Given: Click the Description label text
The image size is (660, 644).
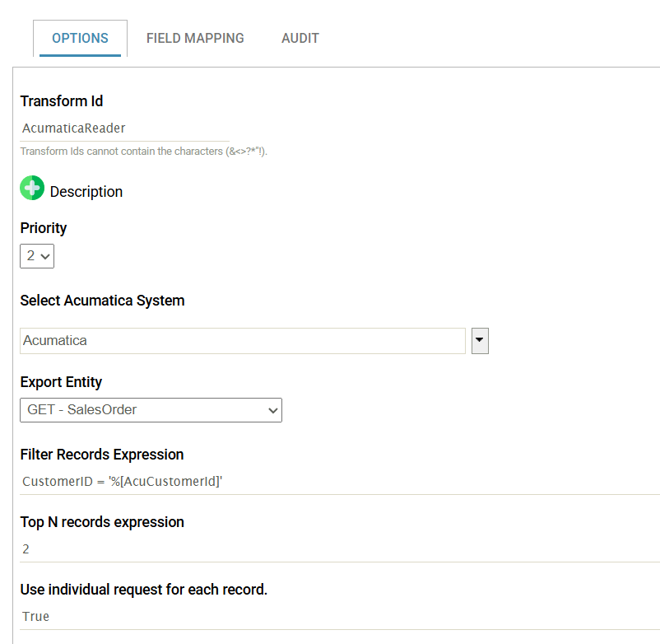Looking at the screenshot, I should click(x=86, y=192).
